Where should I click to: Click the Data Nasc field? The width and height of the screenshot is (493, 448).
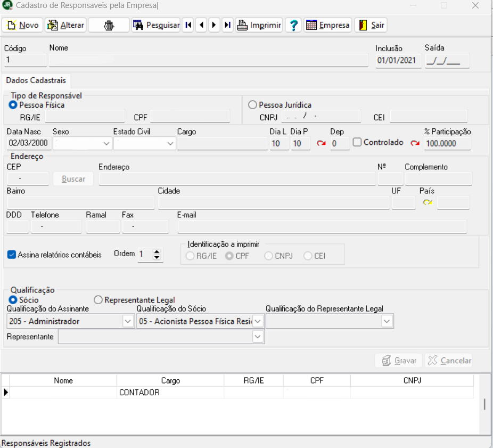(x=29, y=143)
